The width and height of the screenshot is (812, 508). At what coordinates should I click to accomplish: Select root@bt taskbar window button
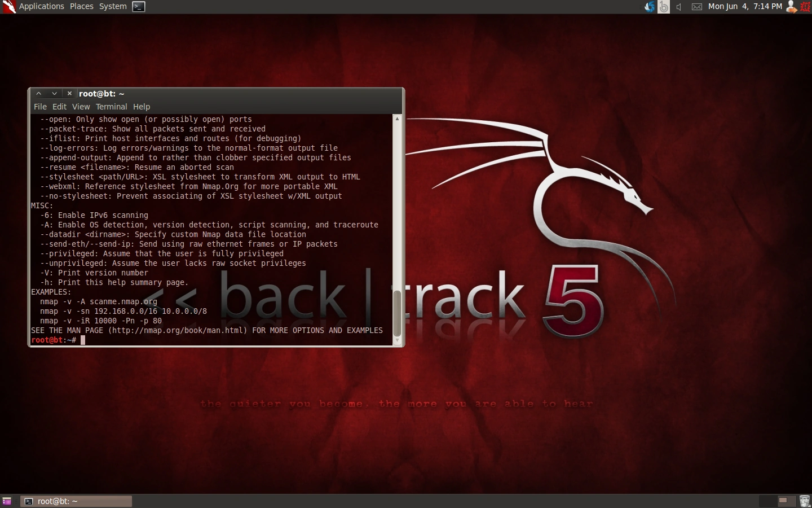click(76, 501)
